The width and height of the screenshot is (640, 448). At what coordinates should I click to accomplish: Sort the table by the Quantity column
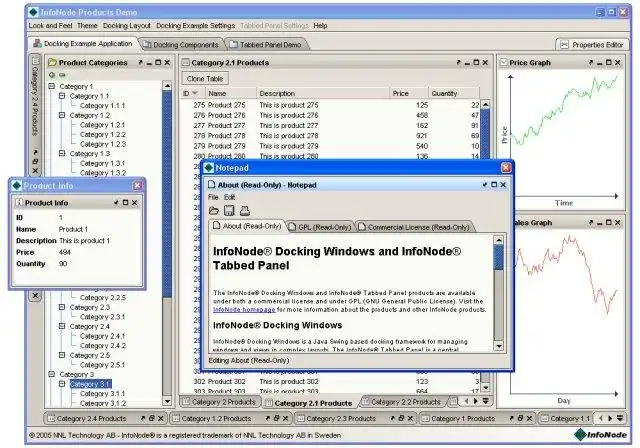(x=454, y=93)
